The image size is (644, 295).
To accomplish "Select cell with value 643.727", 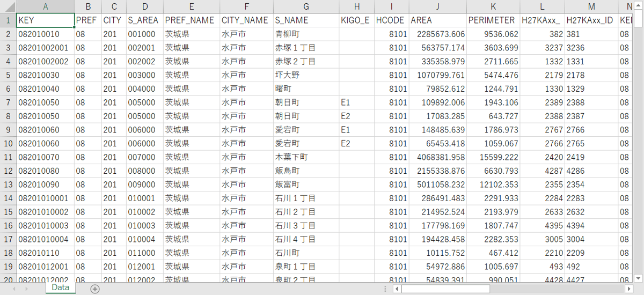I will coord(493,116).
